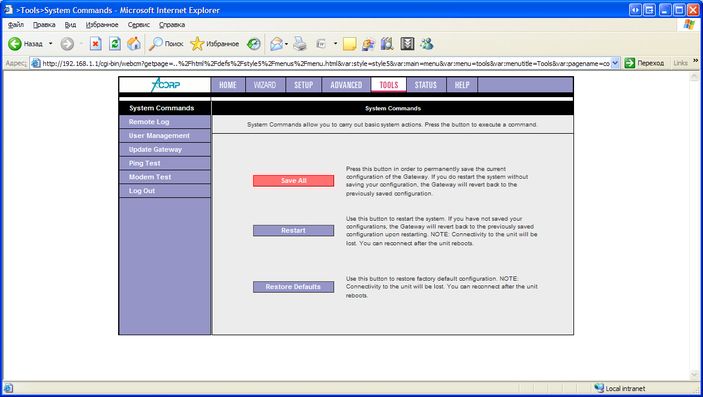Click the Links toolbar label
703x397 pixels.
tap(681, 63)
